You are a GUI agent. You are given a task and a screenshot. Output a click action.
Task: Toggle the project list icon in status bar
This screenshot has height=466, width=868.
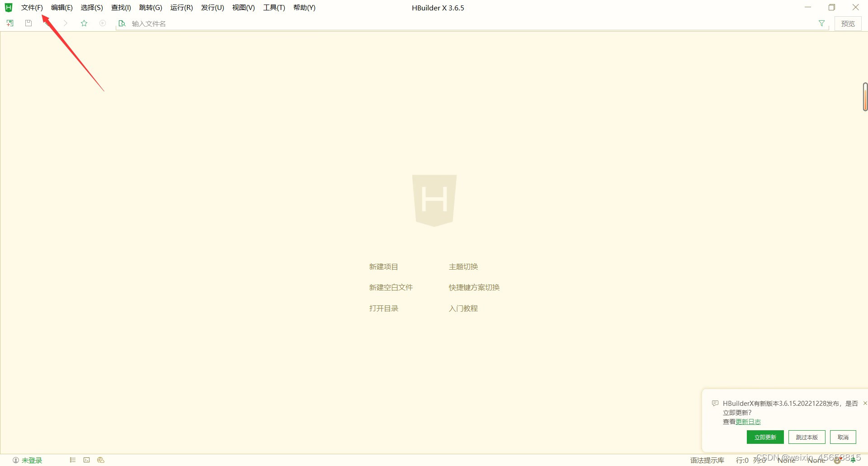coord(73,460)
